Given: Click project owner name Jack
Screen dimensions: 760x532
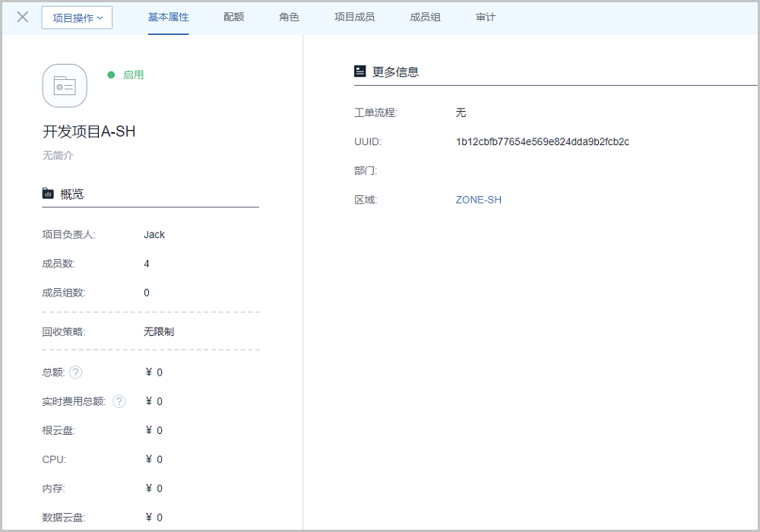Looking at the screenshot, I should coord(154,235).
